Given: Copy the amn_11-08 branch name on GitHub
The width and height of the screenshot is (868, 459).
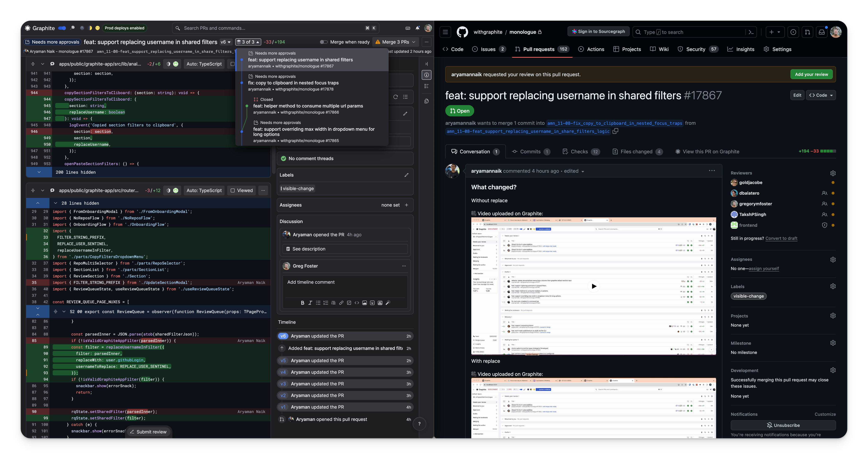Looking at the screenshot, I should click(616, 131).
